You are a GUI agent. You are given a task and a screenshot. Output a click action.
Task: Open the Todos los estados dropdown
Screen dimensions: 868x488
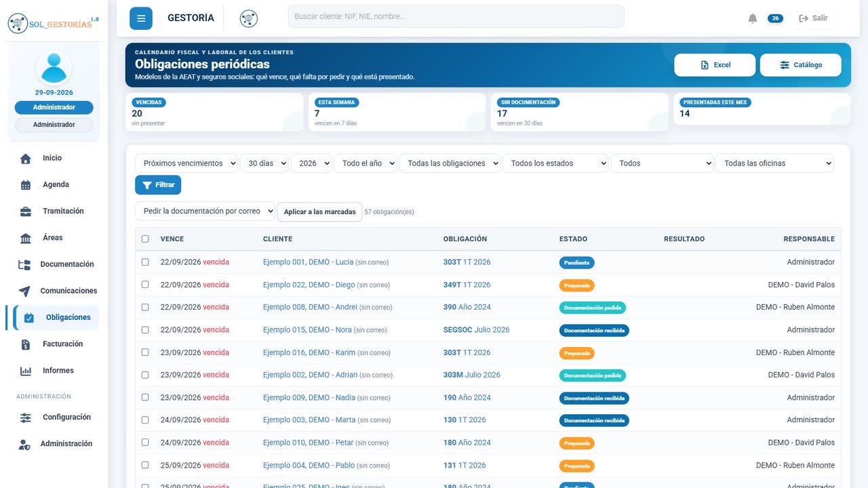(555, 163)
